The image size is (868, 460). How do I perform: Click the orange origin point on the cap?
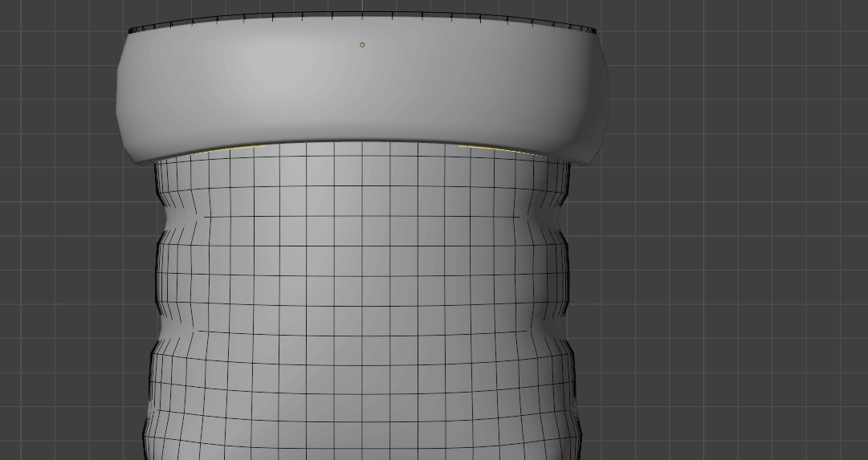tap(362, 45)
